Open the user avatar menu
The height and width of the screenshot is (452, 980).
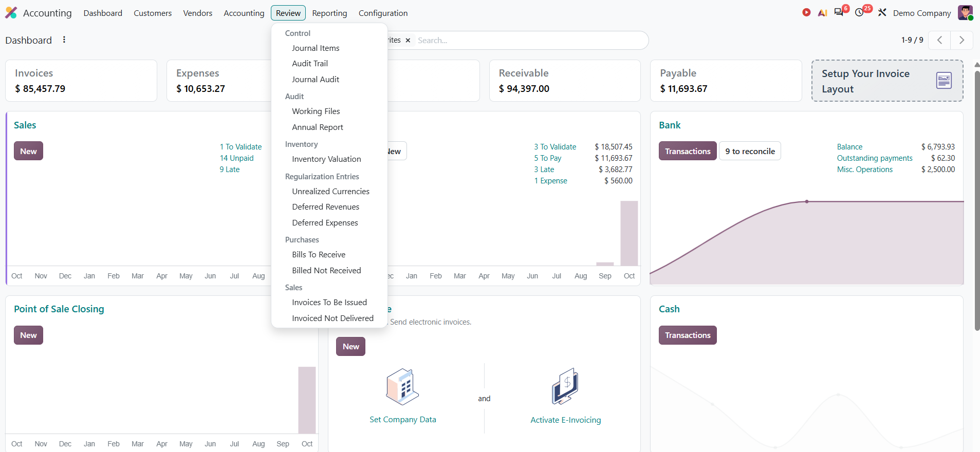[x=965, y=13]
